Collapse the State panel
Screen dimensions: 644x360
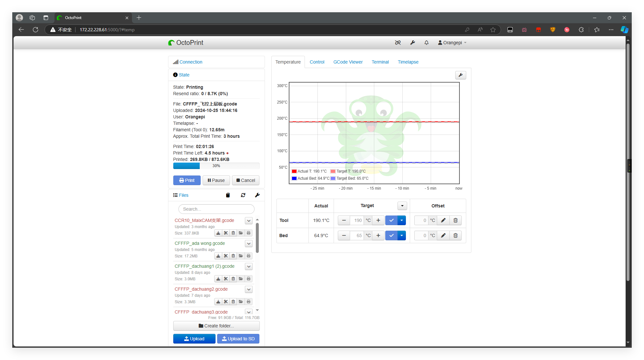tap(184, 75)
